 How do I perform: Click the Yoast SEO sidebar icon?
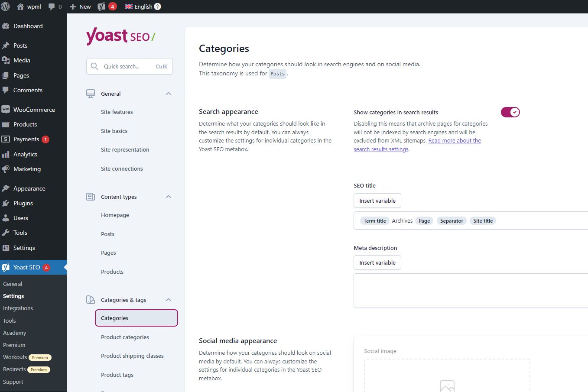6,267
